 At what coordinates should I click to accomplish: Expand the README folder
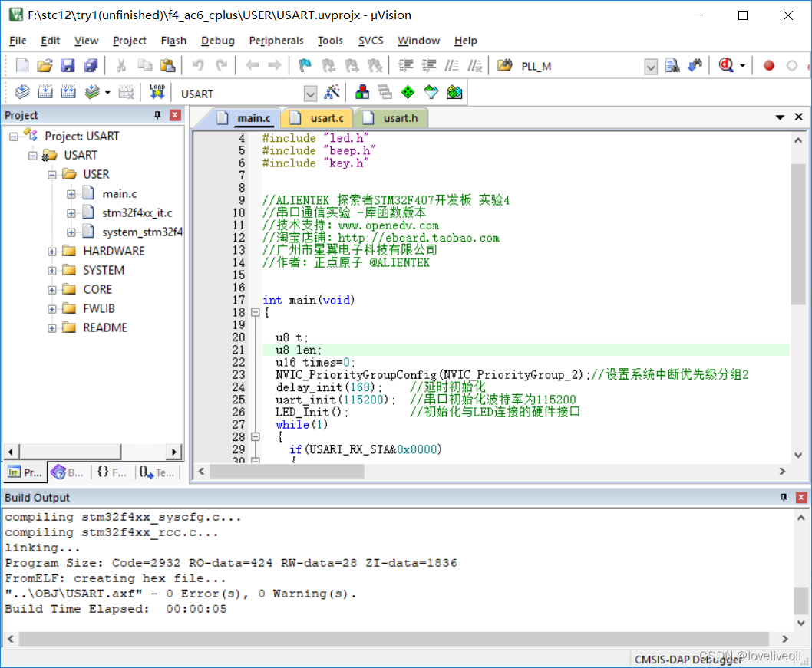51,328
